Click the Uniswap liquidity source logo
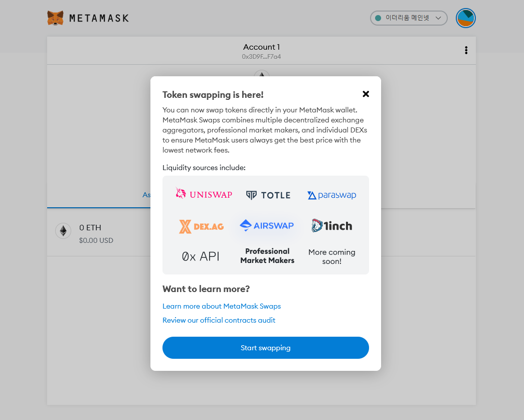This screenshot has width=524, height=420. coord(204,194)
